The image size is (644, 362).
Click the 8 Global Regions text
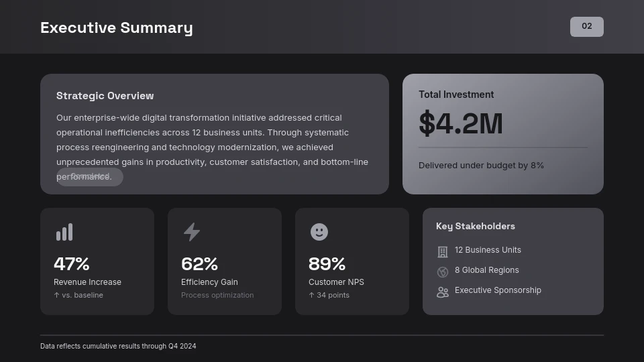tap(487, 270)
